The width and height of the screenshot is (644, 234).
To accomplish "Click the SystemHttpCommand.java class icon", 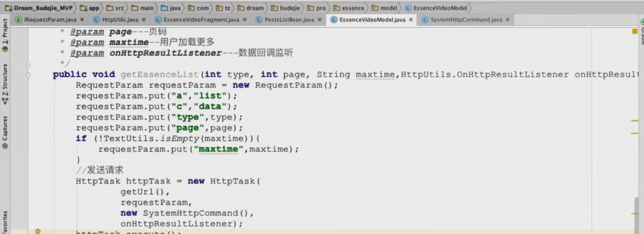I will 426,20.
